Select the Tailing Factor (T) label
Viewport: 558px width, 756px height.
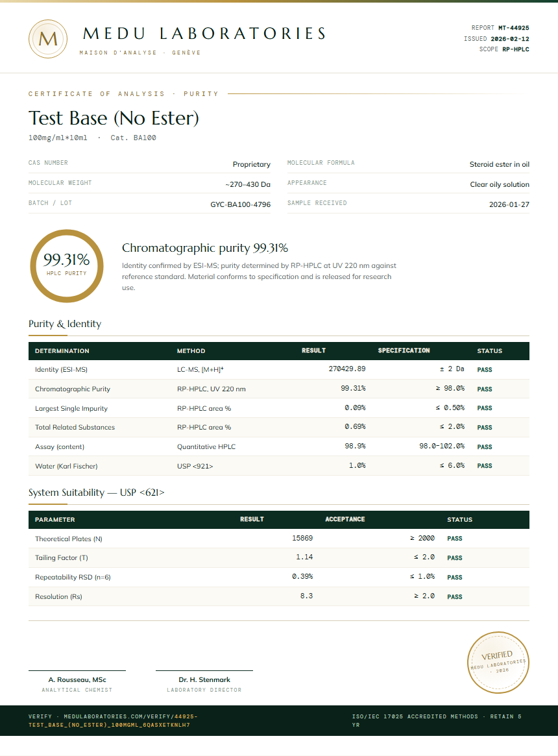pos(62,558)
